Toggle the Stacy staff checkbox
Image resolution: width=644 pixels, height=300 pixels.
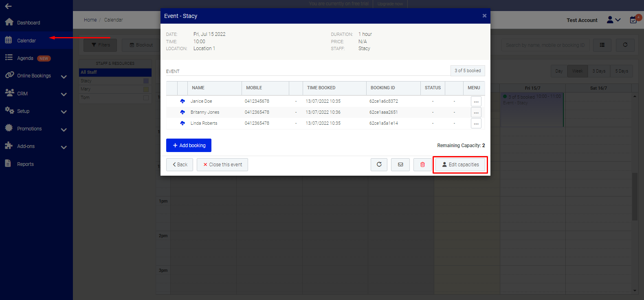tap(146, 81)
